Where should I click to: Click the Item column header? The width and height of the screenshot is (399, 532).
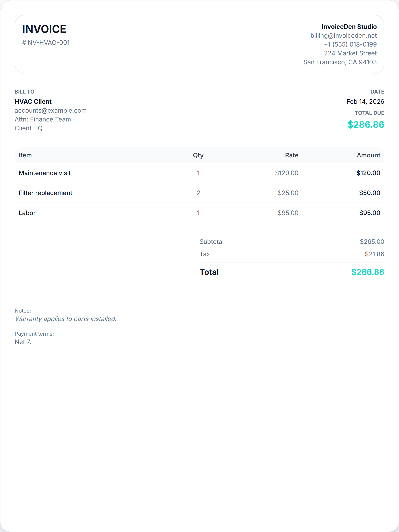click(x=25, y=155)
